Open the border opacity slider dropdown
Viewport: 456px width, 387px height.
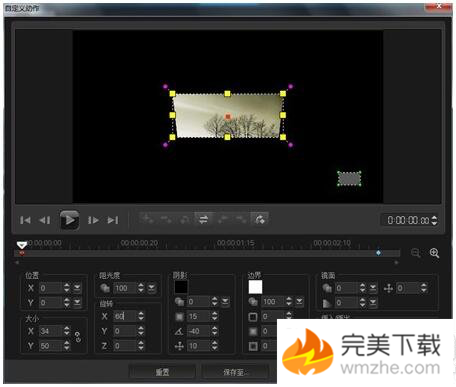click(299, 302)
